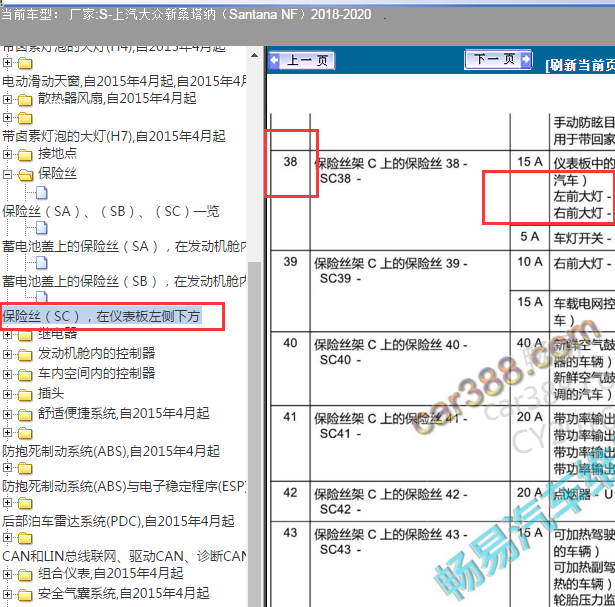Click folder icon above CAN和LIN总线联网
Screen dimensions: 615x607
point(25,539)
